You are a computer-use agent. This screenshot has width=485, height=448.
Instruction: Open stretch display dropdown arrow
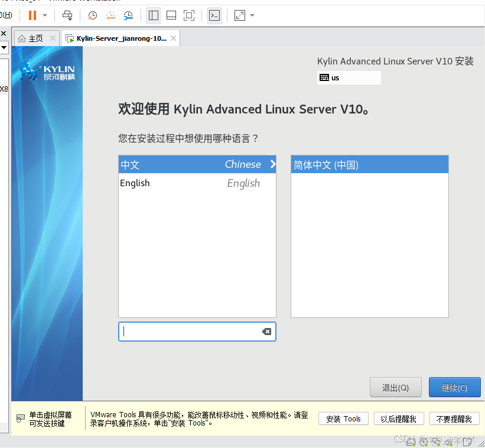point(252,15)
